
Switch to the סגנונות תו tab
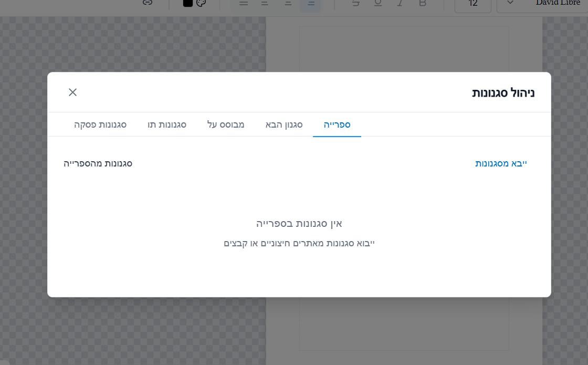(x=167, y=125)
